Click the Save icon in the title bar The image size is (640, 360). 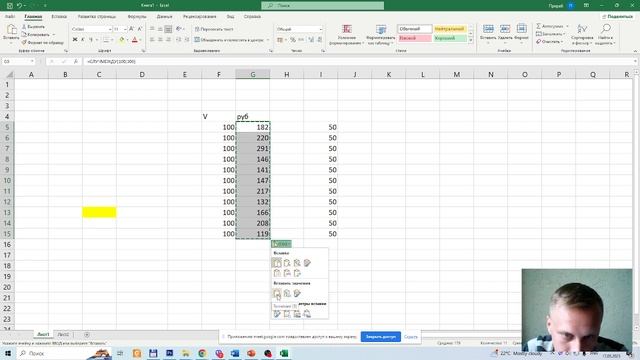tap(9, 5)
